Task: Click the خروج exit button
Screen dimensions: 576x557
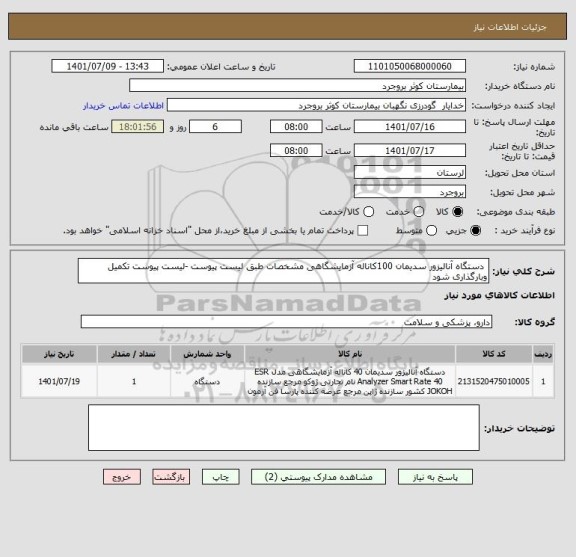Action: (122, 477)
